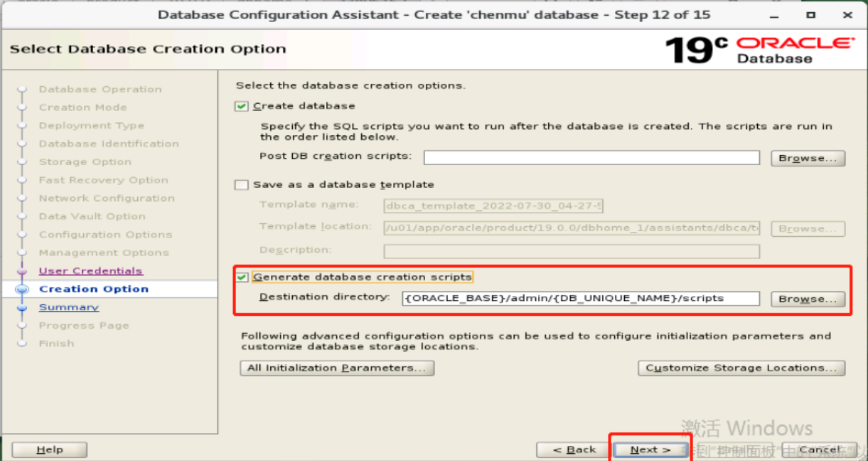Open the Summary step link
Image resolution: width=868 pixels, height=461 pixels.
(x=69, y=307)
